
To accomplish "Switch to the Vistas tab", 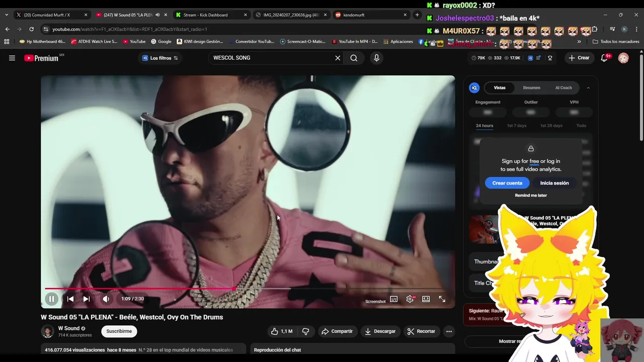I will click(x=500, y=87).
